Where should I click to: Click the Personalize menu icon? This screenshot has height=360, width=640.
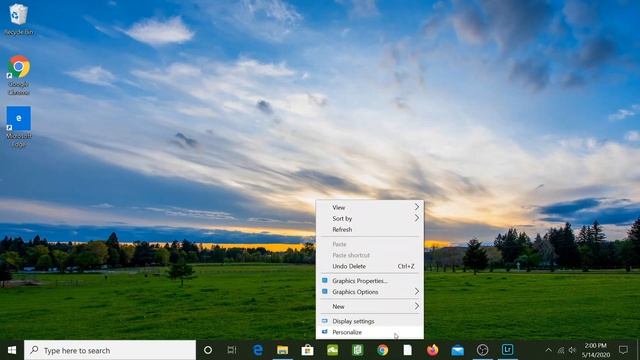coord(325,332)
